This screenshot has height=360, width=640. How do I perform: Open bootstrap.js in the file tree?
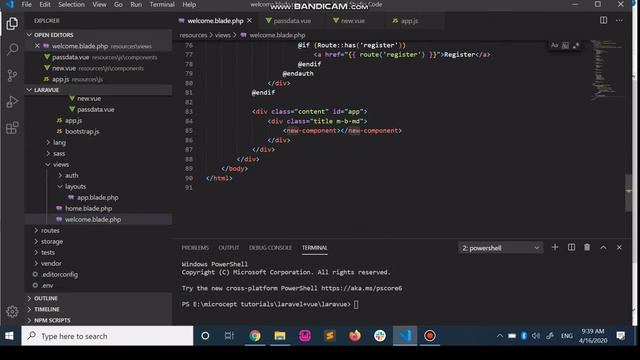click(x=82, y=131)
